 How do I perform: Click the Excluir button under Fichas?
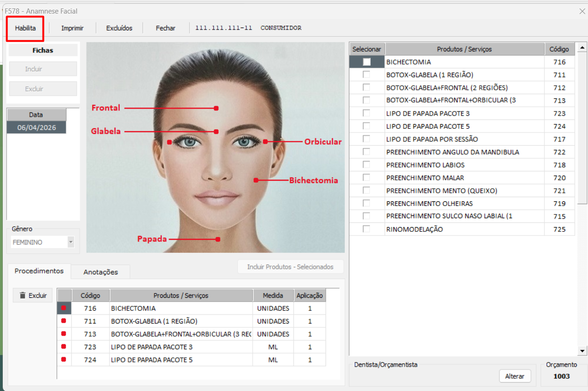(43, 89)
